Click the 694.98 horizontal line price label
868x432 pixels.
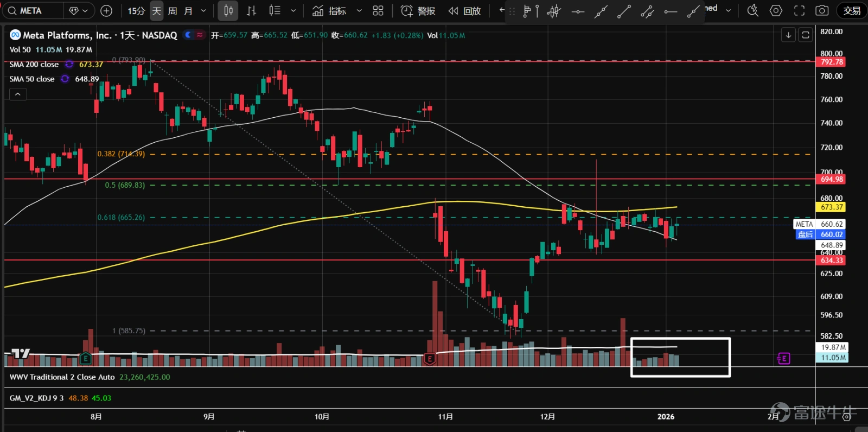(x=831, y=179)
